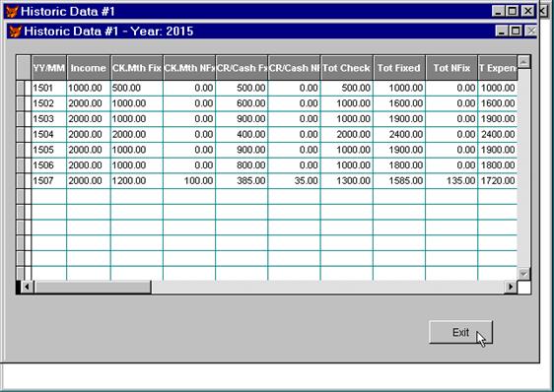Select the T Expen column header
The height and width of the screenshot is (392, 554).
498,68
